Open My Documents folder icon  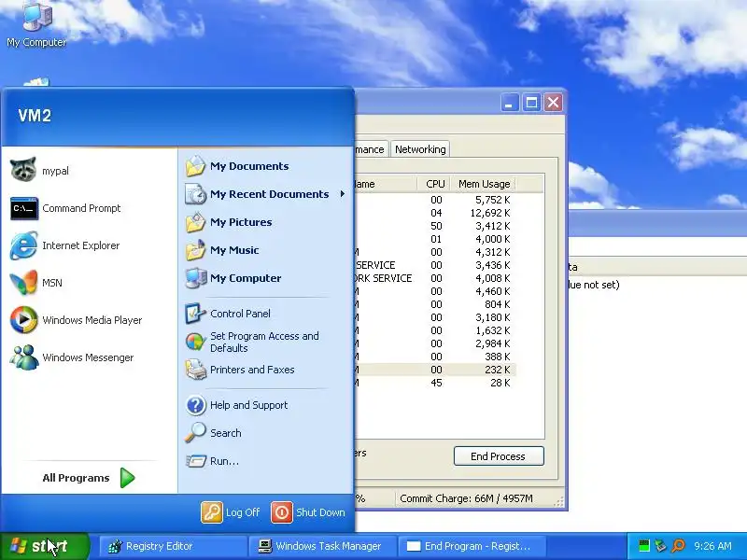click(x=195, y=166)
